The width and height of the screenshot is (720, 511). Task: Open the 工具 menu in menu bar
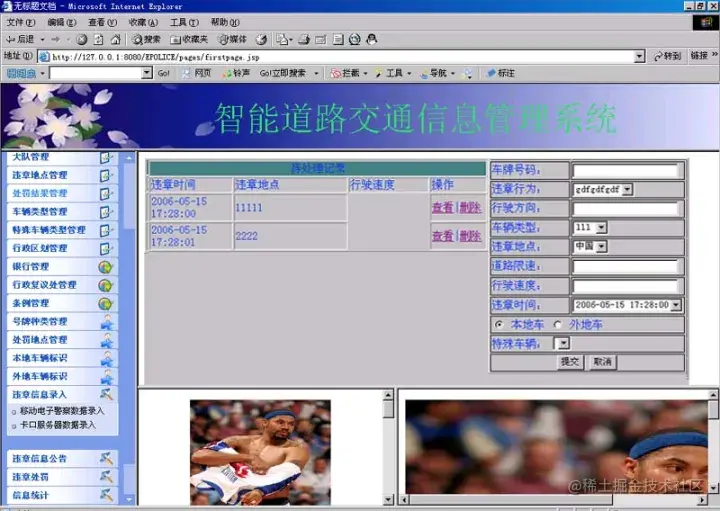tap(184, 22)
